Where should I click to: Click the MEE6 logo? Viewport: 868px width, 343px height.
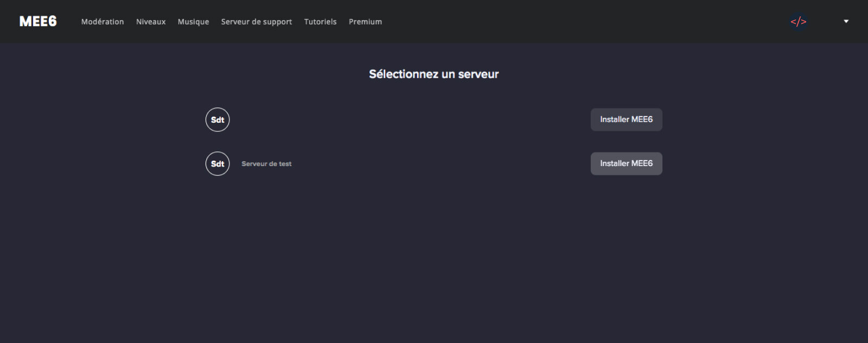point(38,21)
